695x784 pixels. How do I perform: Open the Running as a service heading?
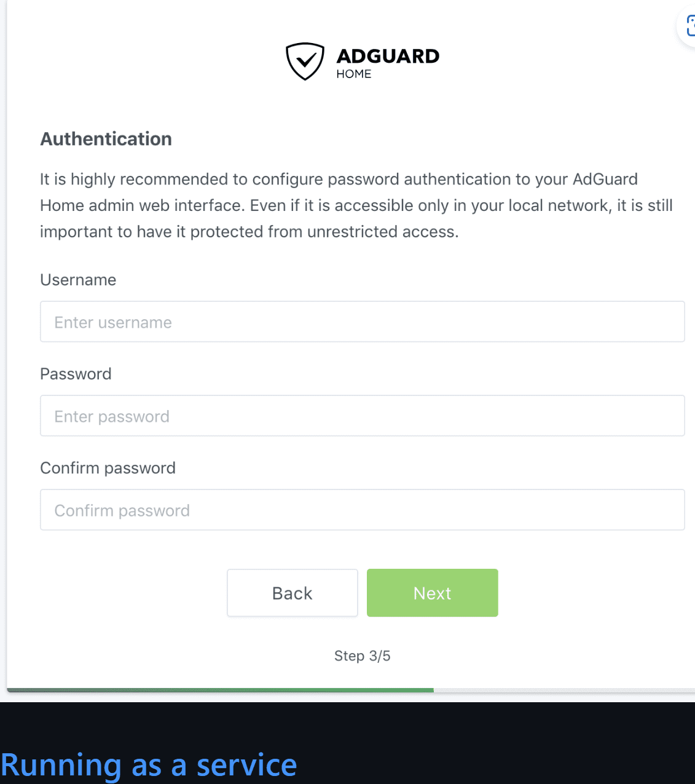coord(149,766)
